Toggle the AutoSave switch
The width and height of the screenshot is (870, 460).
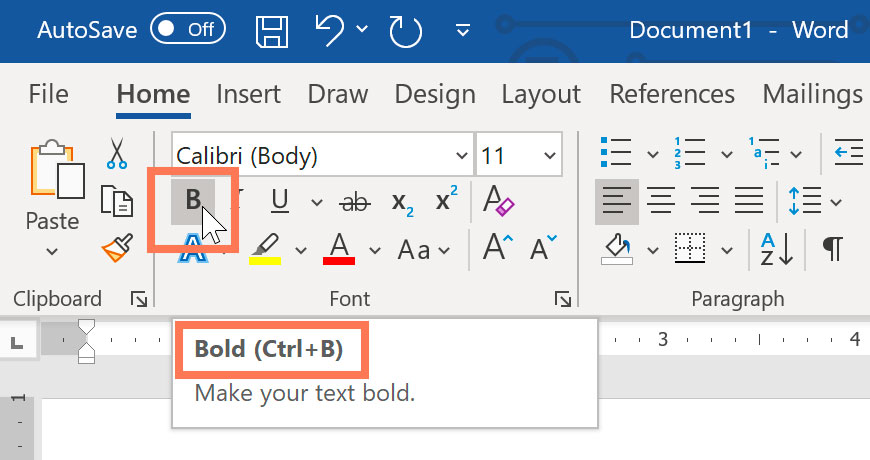click(x=188, y=29)
